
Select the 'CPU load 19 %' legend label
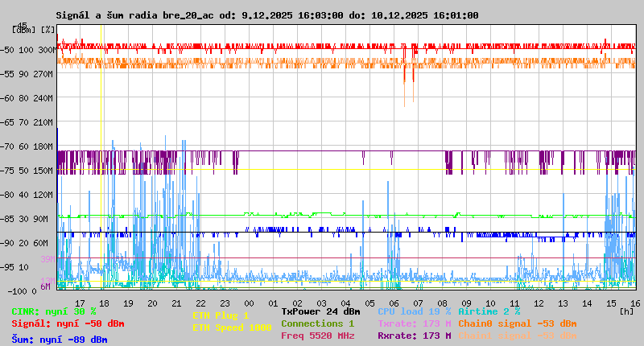[415, 311]
